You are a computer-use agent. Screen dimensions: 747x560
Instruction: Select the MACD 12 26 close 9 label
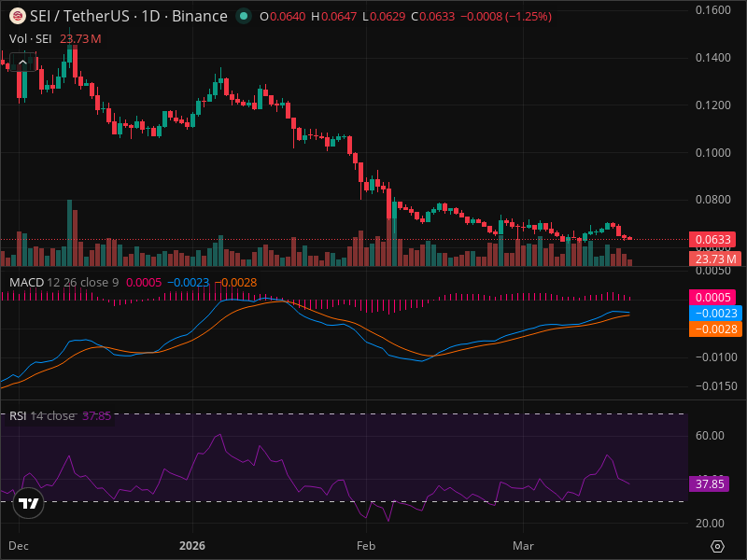coord(63,283)
